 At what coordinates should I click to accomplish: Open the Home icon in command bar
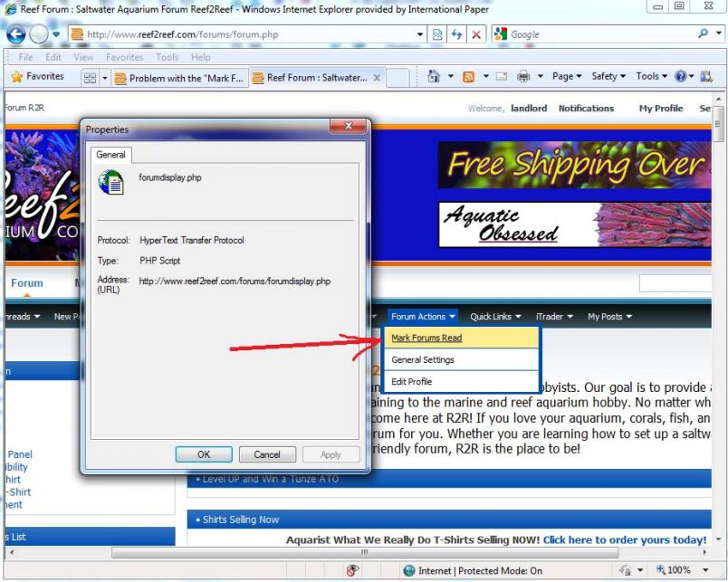[434, 76]
